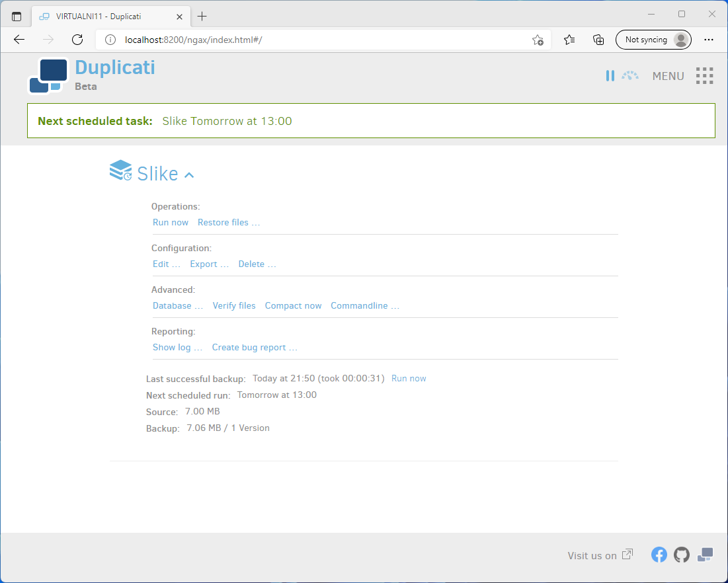Refresh the page

click(77, 40)
